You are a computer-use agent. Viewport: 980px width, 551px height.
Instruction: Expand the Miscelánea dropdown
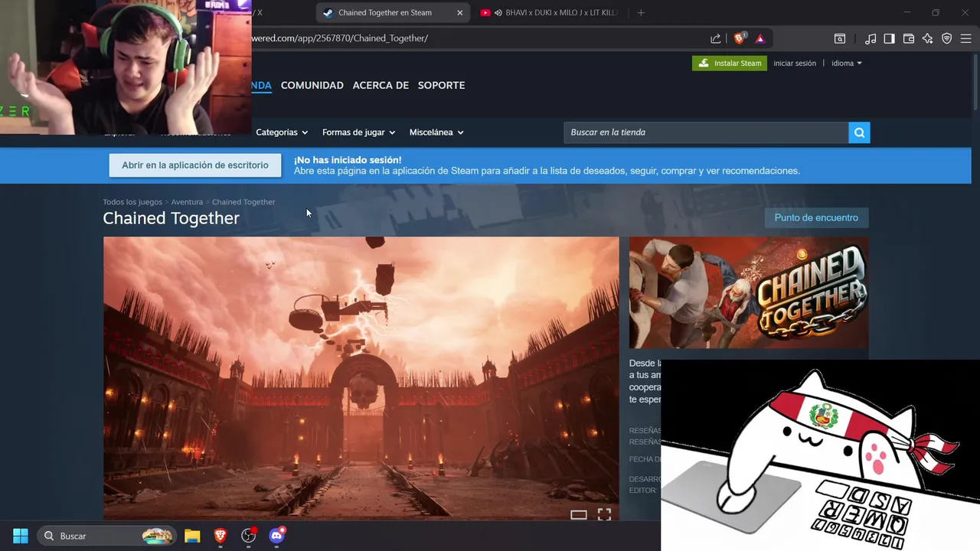(436, 132)
